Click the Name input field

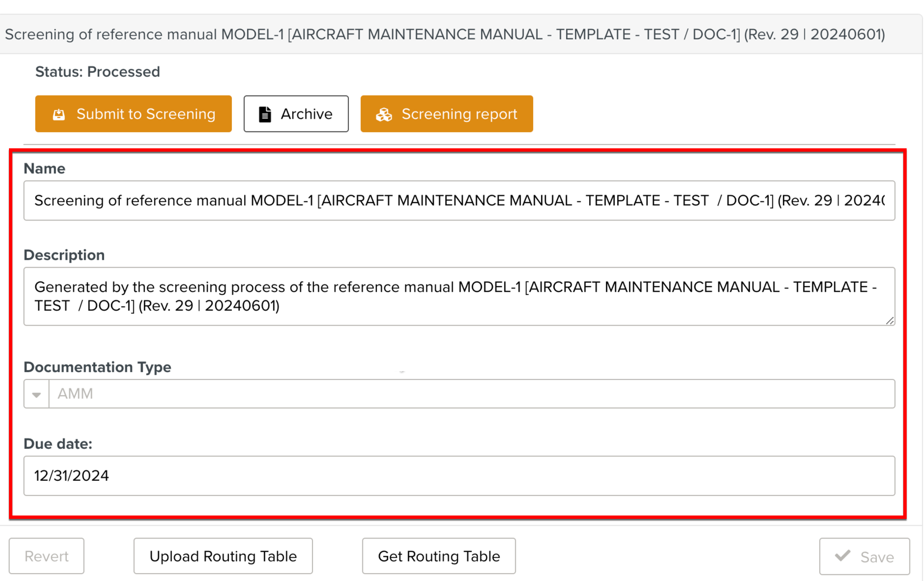459,200
